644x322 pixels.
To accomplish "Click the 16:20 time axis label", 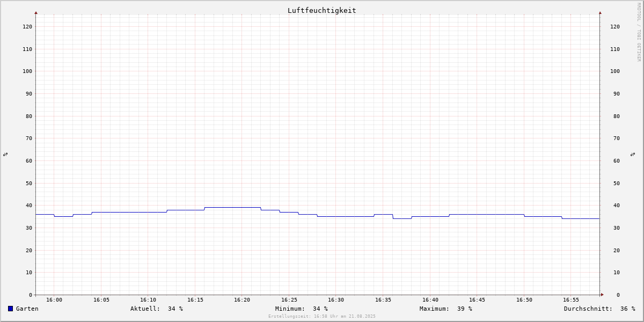I will (x=242, y=300).
